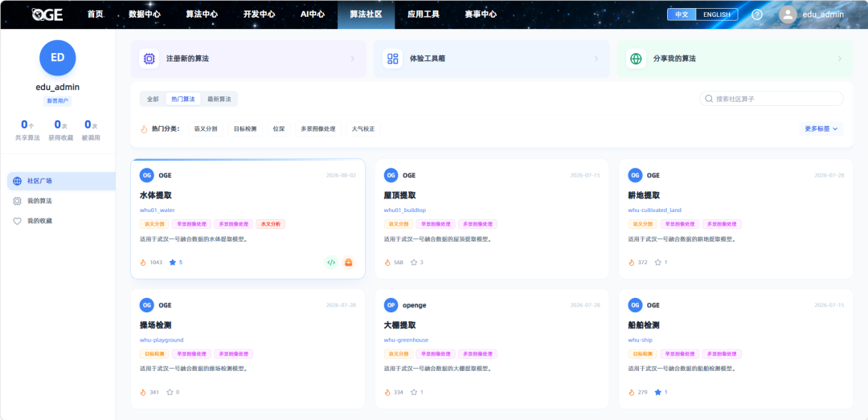
Task: Click the arrow on 注册新的算法 banner
Action: (353, 59)
